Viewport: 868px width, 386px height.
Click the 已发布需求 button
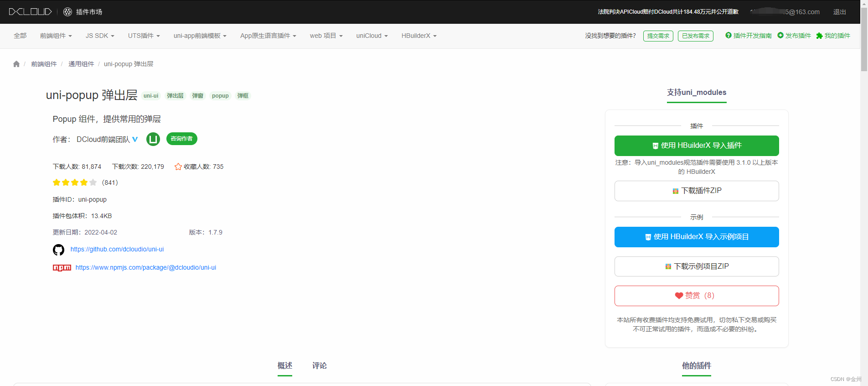[696, 36]
